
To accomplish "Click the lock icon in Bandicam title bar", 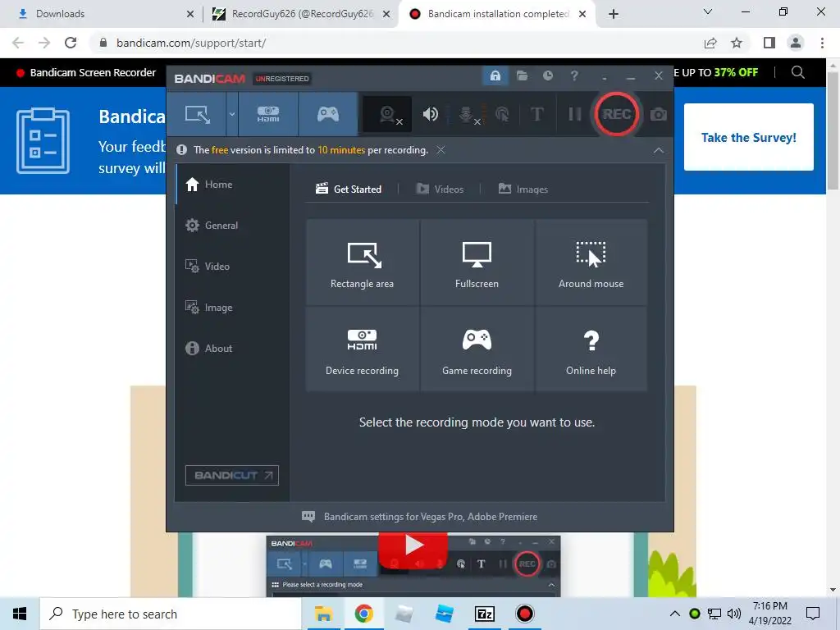I will coord(495,76).
